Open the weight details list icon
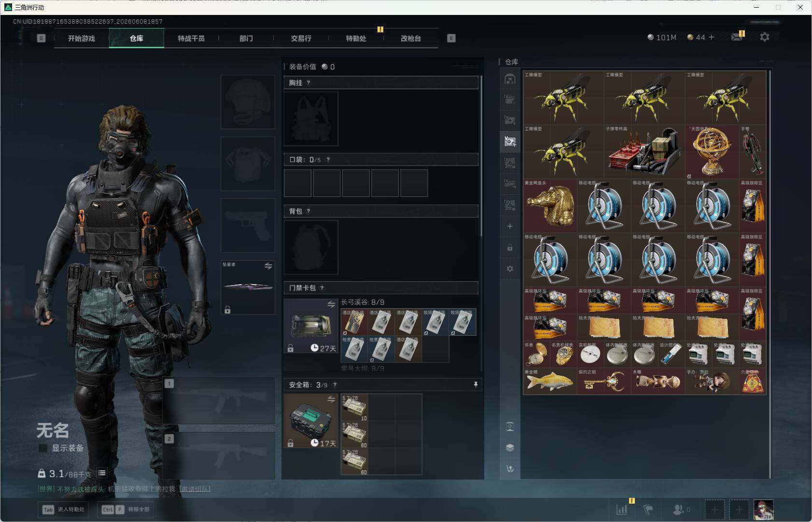 102,473
